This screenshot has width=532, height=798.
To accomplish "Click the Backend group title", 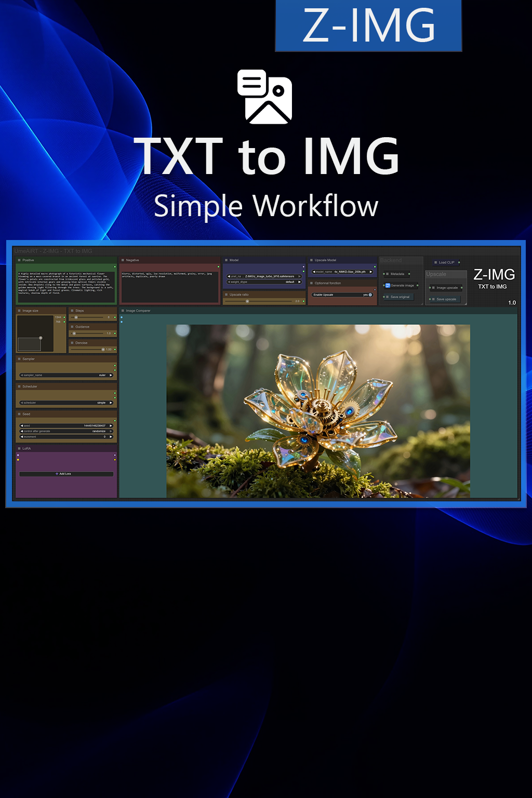I will [391, 260].
